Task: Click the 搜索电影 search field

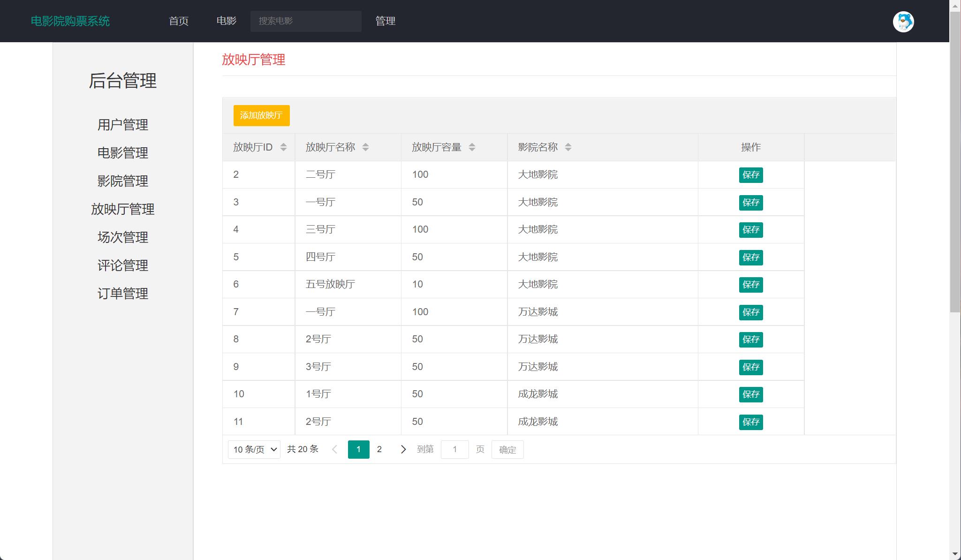Action: click(306, 21)
